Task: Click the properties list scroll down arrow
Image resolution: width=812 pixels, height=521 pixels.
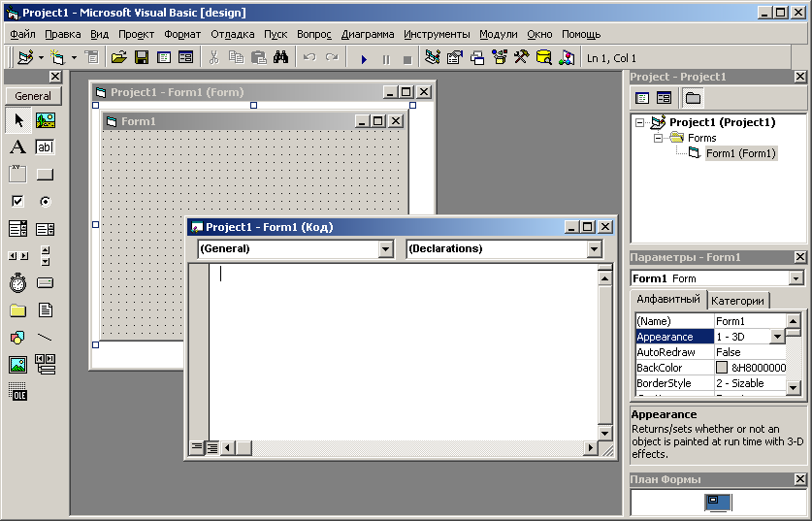Action: (794, 387)
